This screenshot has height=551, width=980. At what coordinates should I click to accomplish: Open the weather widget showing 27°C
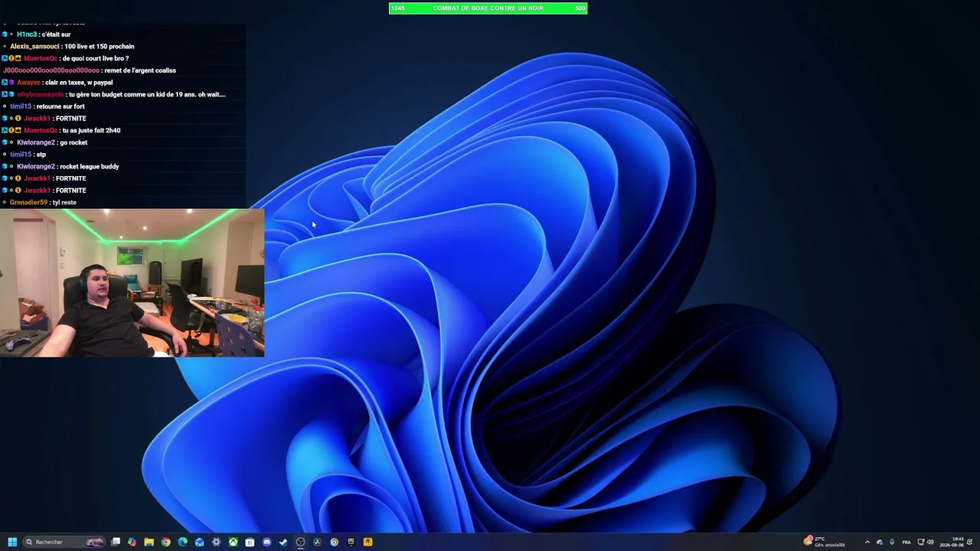point(825,542)
